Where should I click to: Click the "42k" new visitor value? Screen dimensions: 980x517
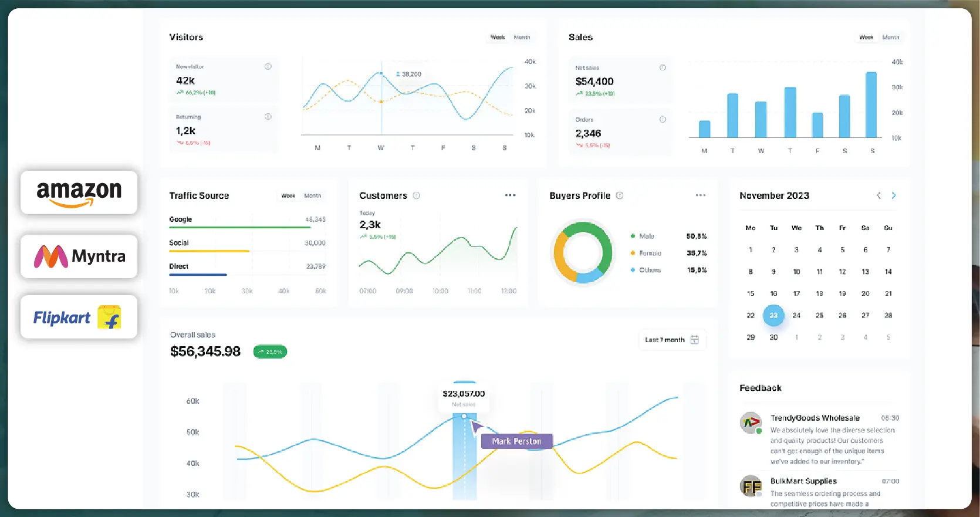click(x=185, y=80)
